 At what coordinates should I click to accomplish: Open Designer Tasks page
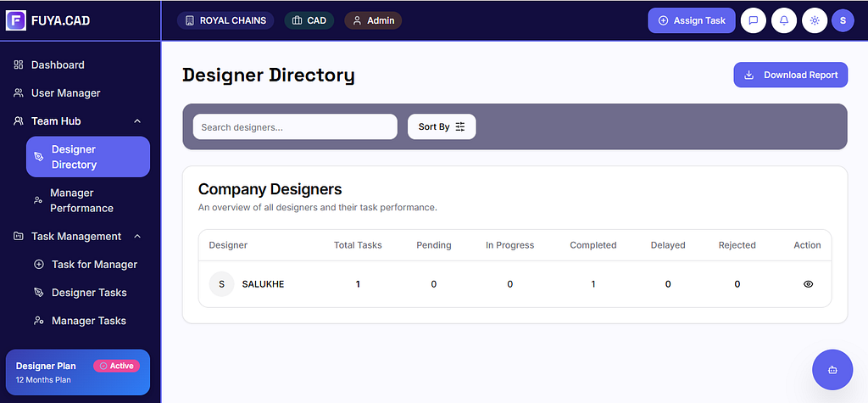tap(88, 293)
